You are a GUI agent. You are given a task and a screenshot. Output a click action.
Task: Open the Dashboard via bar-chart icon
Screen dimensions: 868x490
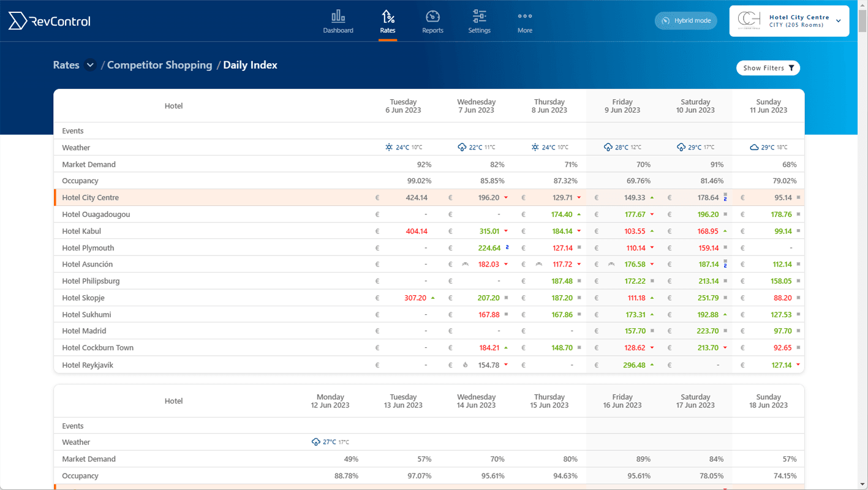[338, 17]
